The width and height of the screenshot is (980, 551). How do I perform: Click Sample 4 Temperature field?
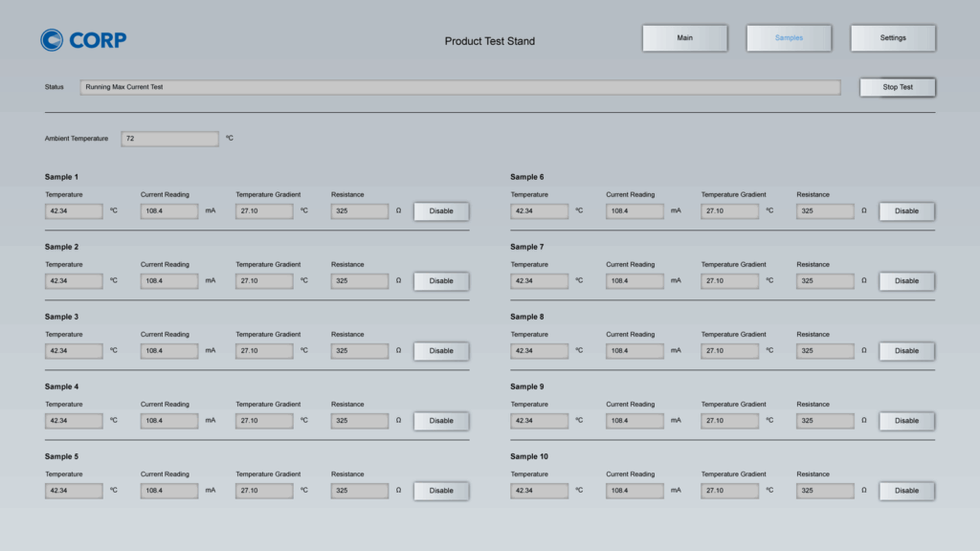point(74,421)
